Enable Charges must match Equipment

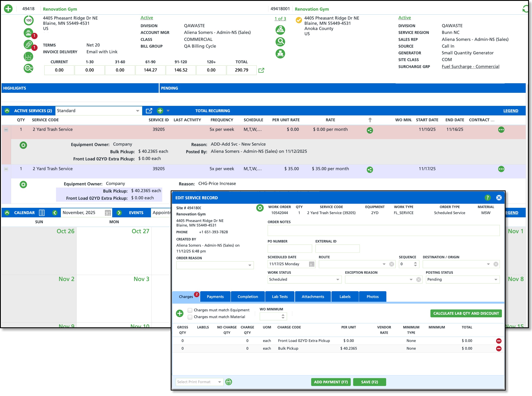(x=190, y=310)
